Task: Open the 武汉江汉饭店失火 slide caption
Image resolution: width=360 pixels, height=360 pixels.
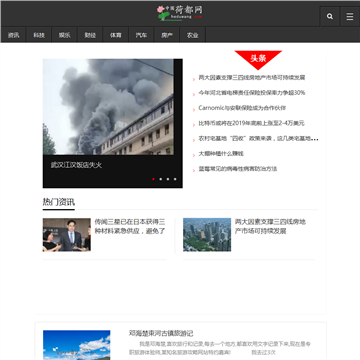Action: [76, 165]
